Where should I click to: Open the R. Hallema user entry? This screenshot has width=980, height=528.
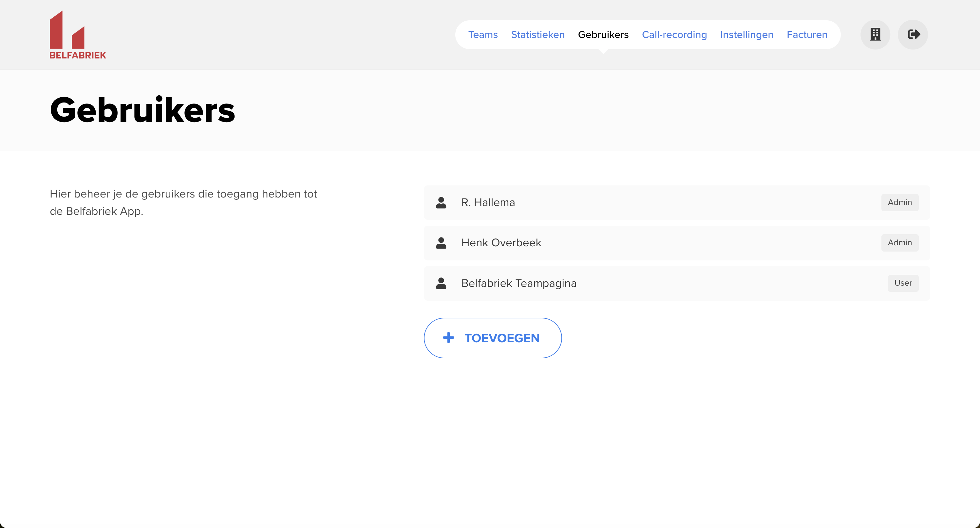(x=488, y=202)
